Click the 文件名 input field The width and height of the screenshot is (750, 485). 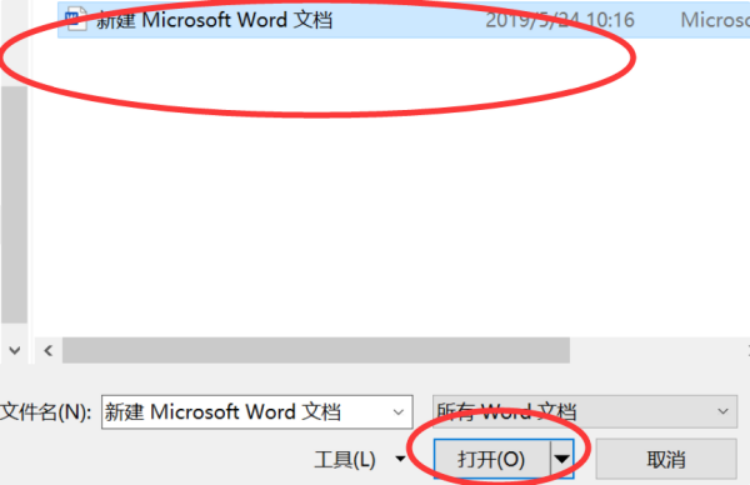[257, 412]
